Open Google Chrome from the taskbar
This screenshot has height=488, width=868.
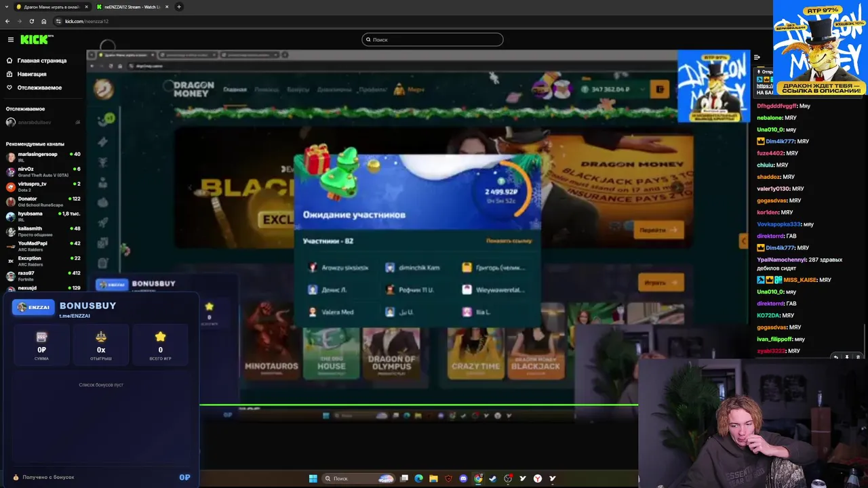pos(478,479)
